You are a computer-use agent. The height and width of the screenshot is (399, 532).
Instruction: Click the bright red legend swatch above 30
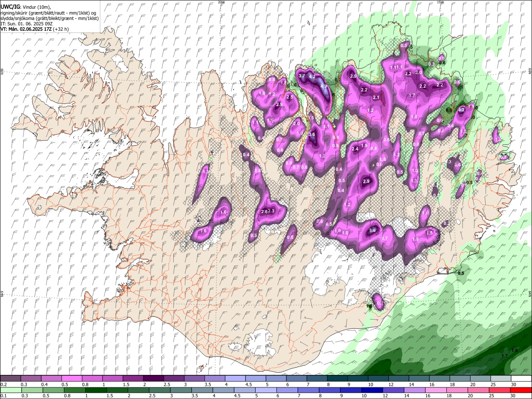point(521,390)
